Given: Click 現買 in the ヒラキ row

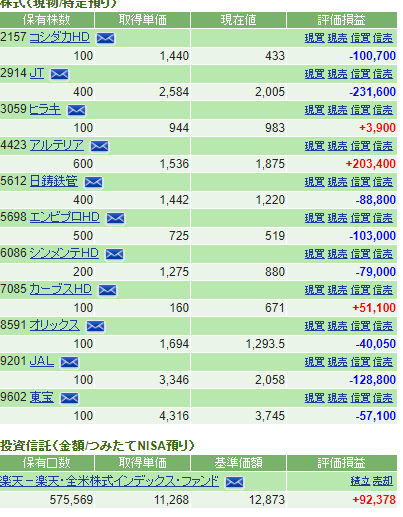Looking at the screenshot, I should click(314, 110).
